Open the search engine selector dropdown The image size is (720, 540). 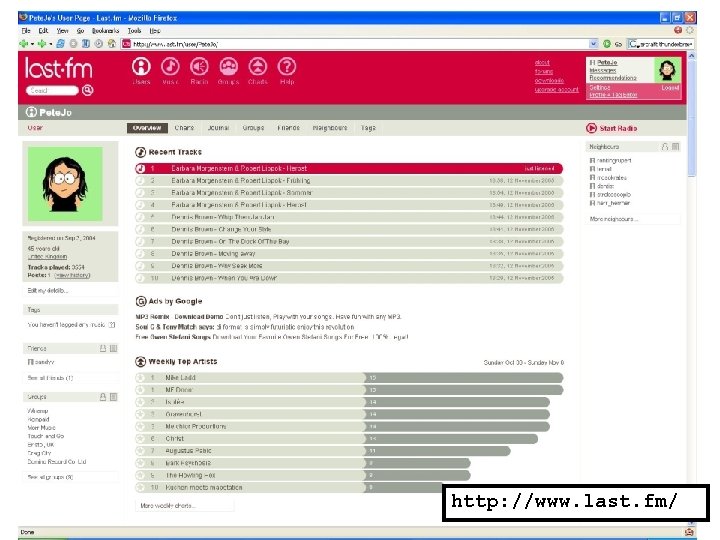(x=635, y=44)
